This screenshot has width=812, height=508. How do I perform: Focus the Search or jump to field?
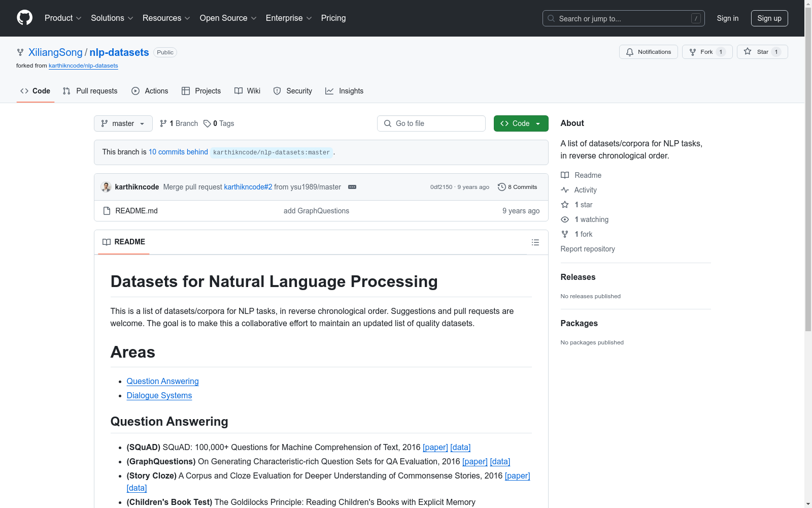(624, 18)
